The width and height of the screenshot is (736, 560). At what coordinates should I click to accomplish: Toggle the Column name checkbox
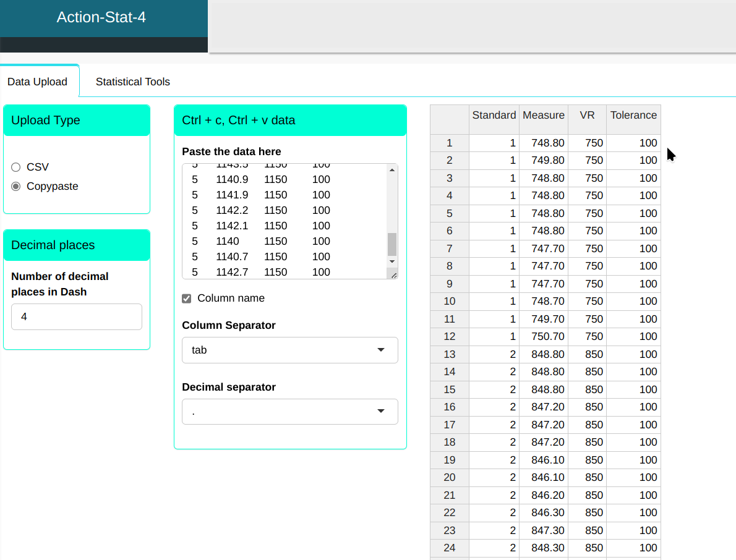click(x=187, y=299)
